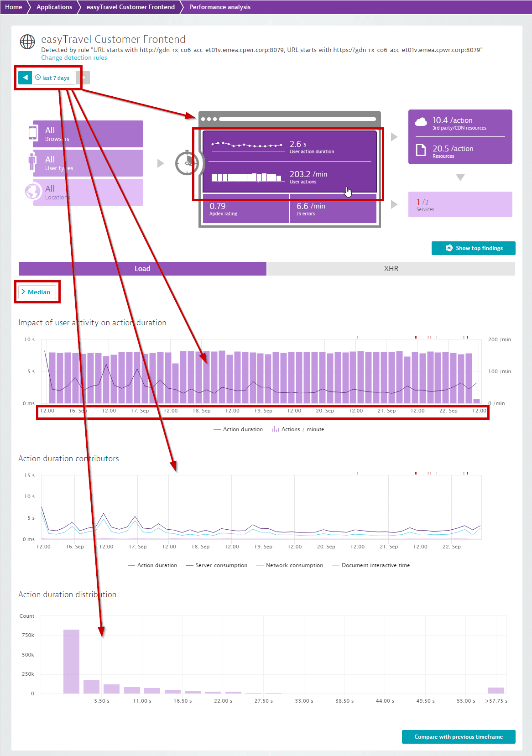Image resolution: width=532 pixels, height=756 pixels.
Task: Click the arrow pointing to Services tile
Action: (394, 204)
